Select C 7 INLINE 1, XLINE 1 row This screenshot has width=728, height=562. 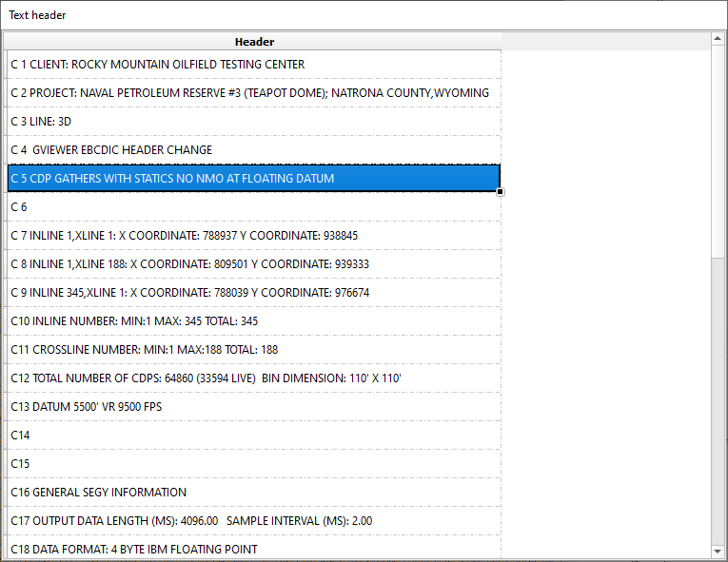(254, 235)
